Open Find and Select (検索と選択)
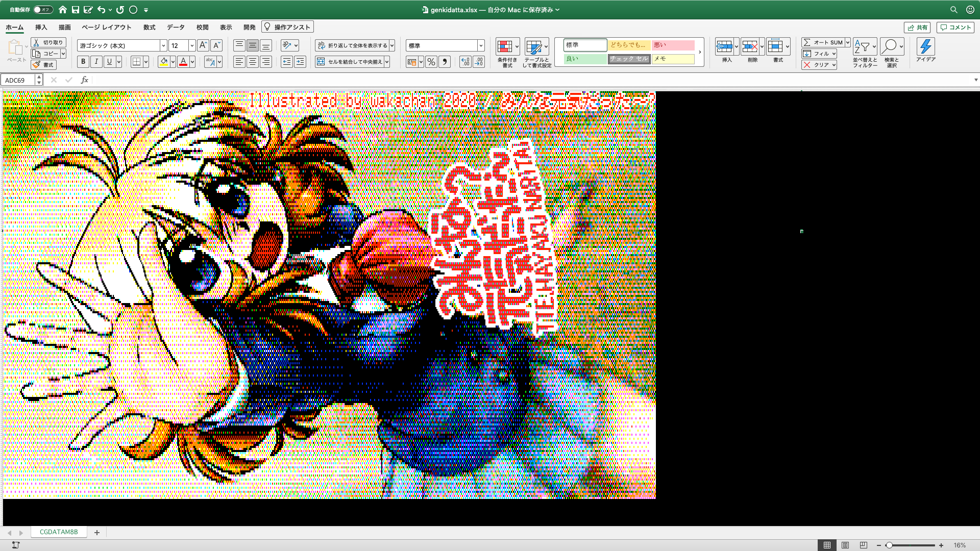This screenshot has height=551, width=980. tap(892, 53)
